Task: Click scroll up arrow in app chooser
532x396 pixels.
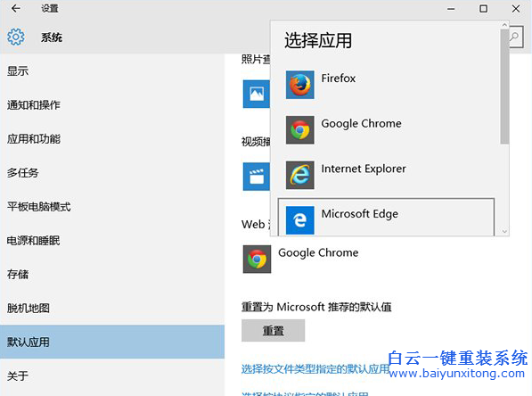Action: point(504,25)
